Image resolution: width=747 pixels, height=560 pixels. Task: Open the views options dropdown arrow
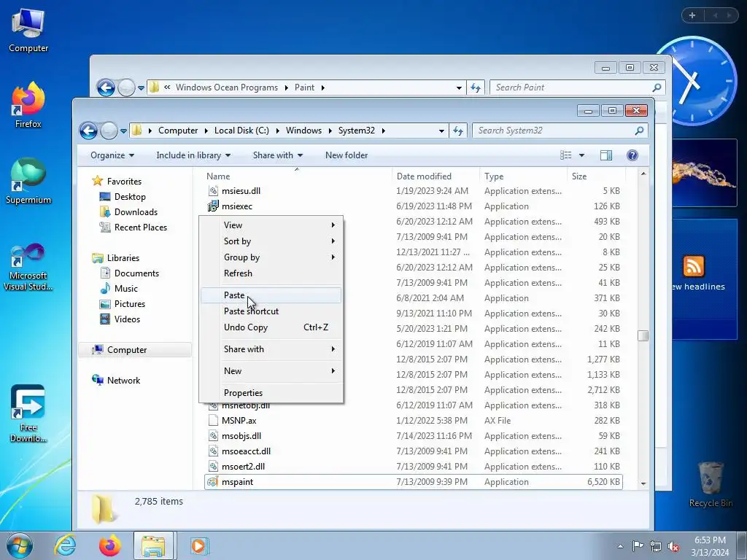pos(581,155)
